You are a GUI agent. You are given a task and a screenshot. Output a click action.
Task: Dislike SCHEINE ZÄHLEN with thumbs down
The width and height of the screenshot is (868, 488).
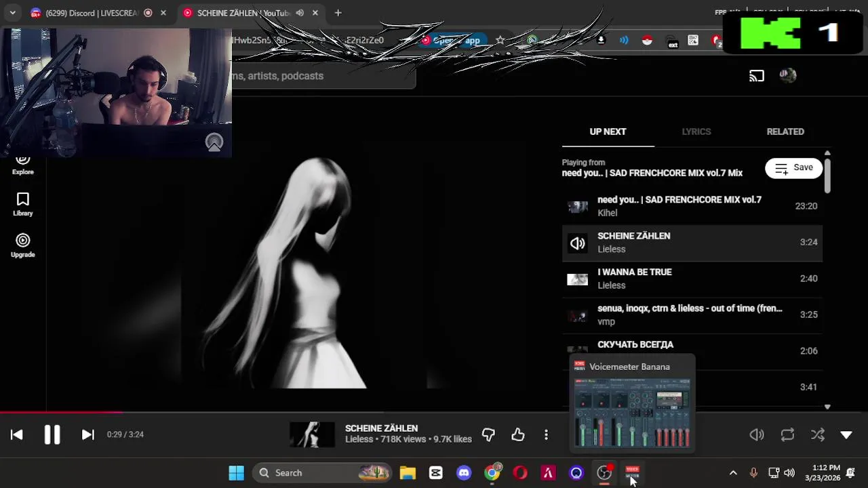tap(488, 435)
